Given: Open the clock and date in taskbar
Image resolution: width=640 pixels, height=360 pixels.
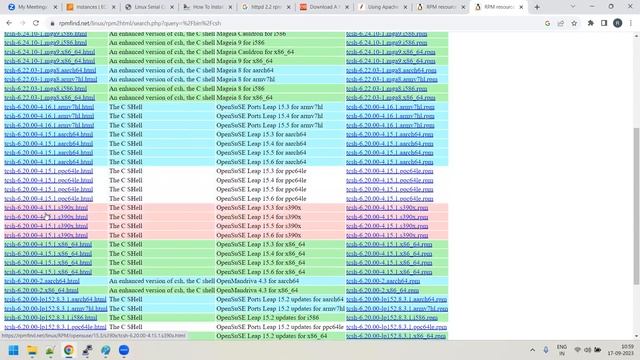Looking at the screenshot, I should coord(620,350).
